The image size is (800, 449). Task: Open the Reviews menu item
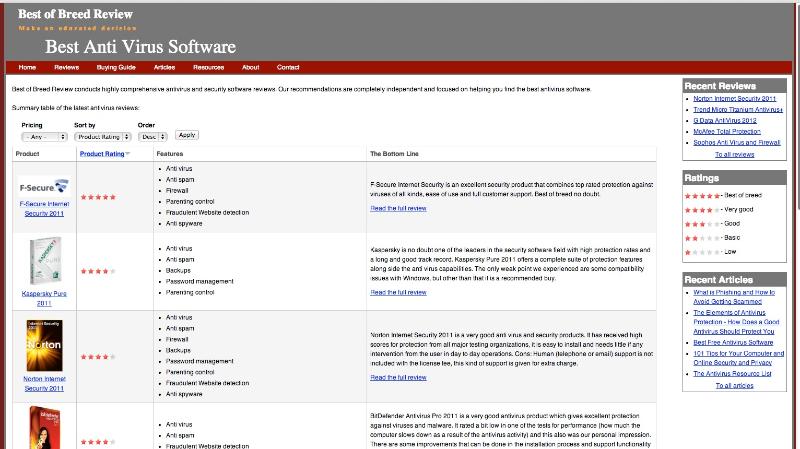point(66,67)
